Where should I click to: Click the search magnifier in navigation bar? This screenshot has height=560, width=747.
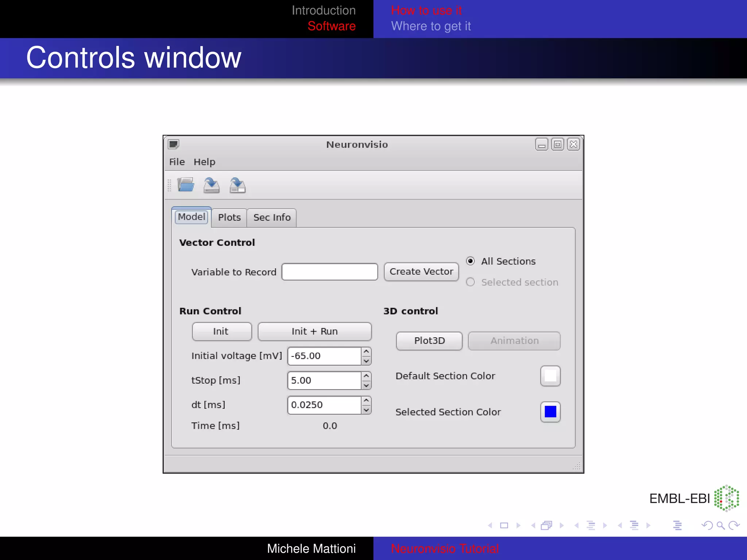point(720,525)
